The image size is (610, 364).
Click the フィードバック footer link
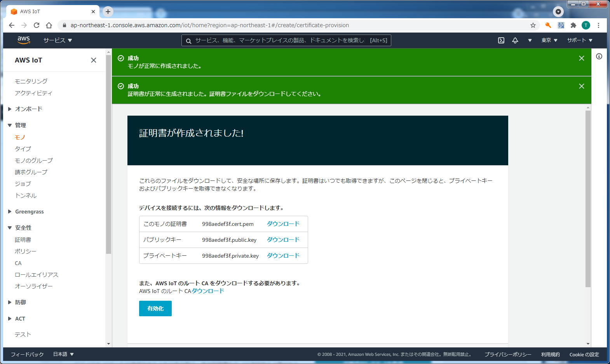point(27,354)
